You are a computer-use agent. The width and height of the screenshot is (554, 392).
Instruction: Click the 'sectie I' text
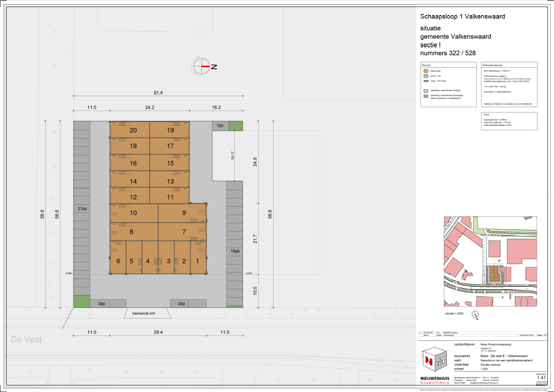coord(430,45)
